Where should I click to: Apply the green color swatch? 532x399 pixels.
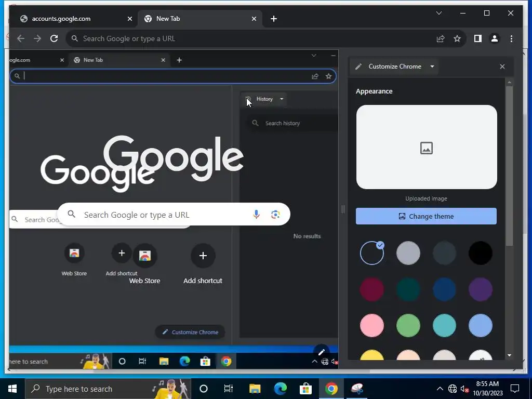408,326
